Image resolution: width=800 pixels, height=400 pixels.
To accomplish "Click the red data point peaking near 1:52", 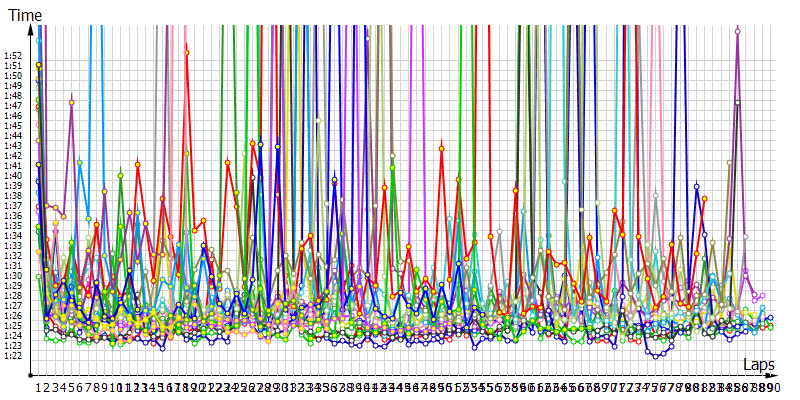I will pos(186,52).
